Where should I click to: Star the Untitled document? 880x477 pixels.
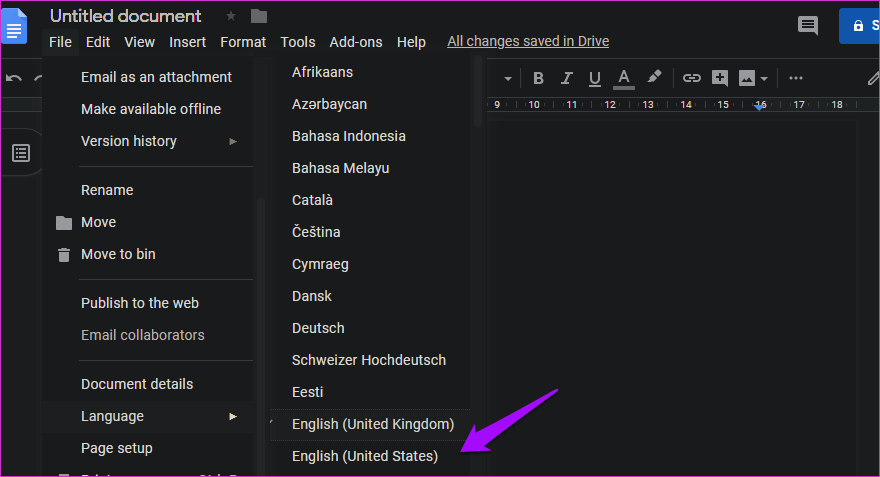pyautogui.click(x=231, y=16)
